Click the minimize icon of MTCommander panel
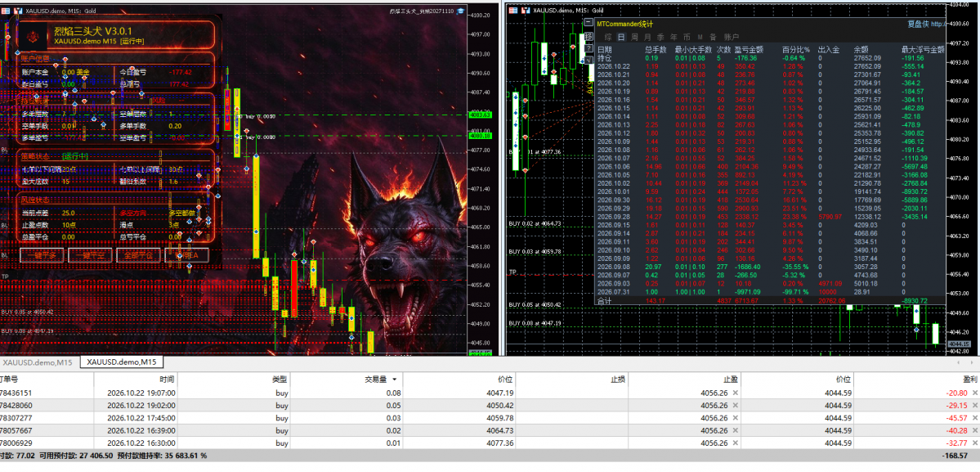 [x=588, y=23]
